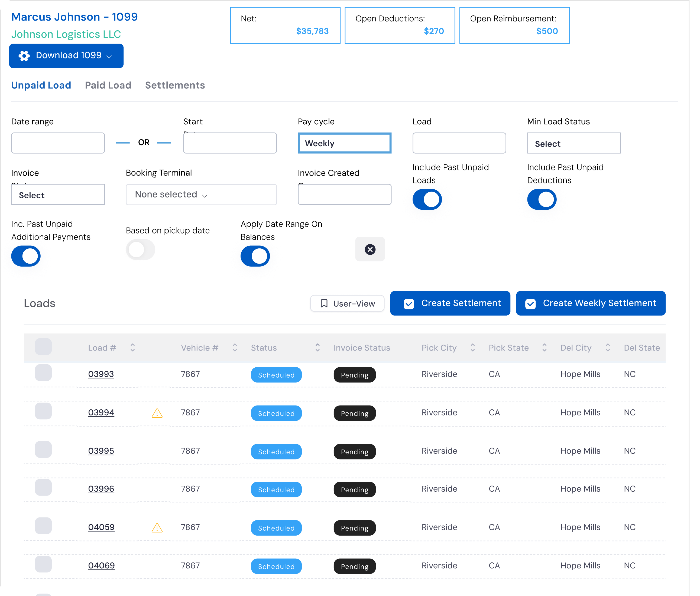700x596 pixels.
Task: Click the Scheduled badge for load 03993
Action: pos(276,375)
